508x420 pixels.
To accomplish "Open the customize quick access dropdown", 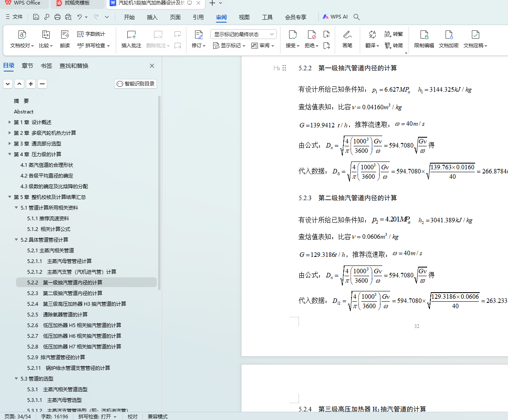I will point(107,17).
